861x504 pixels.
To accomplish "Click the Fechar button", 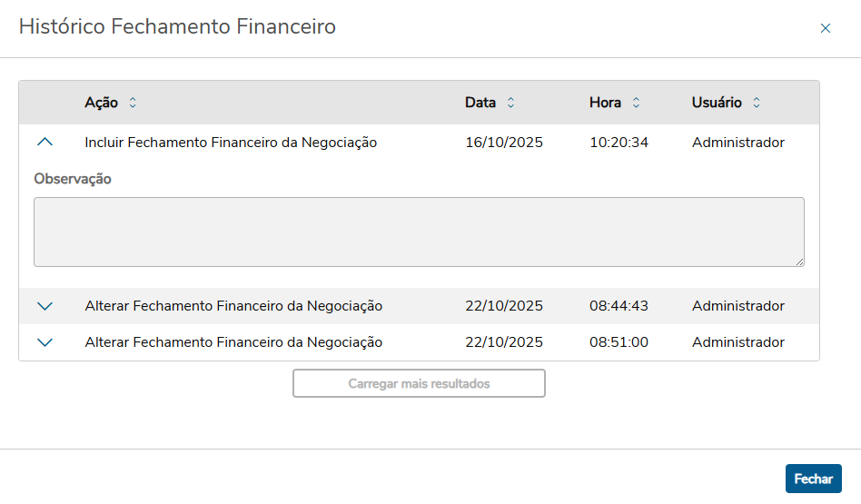I will [813, 479].
